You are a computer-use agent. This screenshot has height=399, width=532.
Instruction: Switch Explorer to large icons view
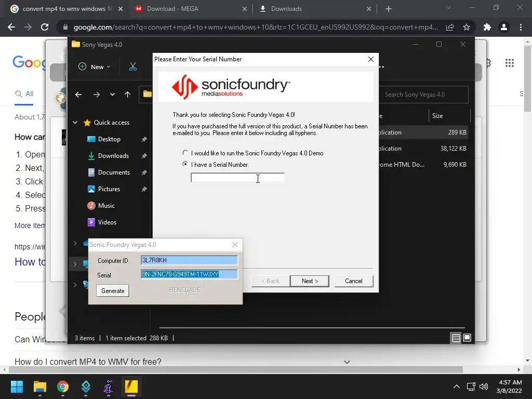pyautogui.click(x=467, y=338)
